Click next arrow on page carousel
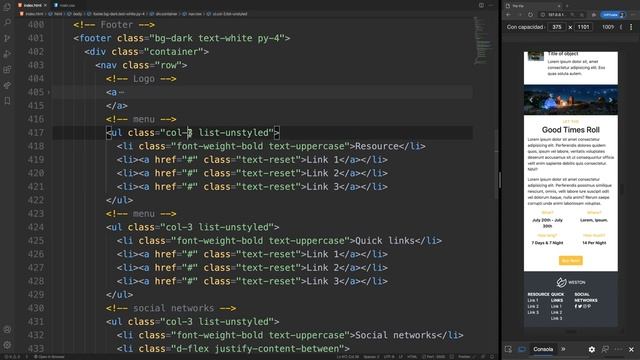 611,100
